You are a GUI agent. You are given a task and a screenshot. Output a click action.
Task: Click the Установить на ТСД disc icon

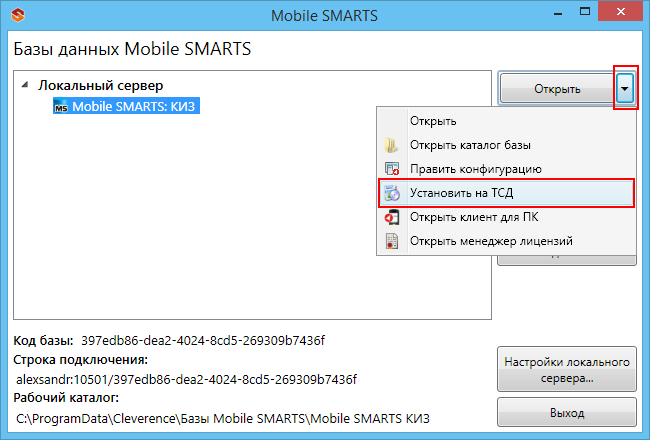pyautogui.click(x=392, y=193)
